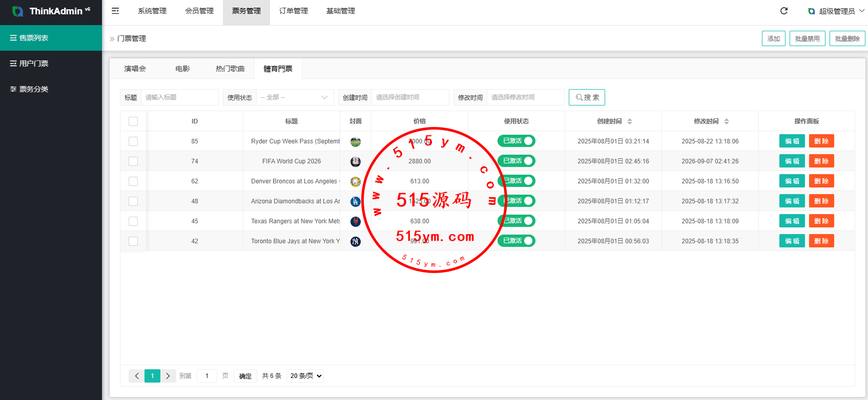Go to next page arrow
Screen dimensions: 868x400
[168, 376]
